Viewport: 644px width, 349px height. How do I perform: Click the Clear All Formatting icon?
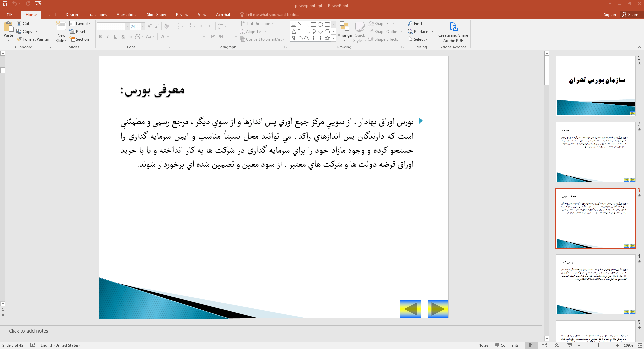point(167,26)
